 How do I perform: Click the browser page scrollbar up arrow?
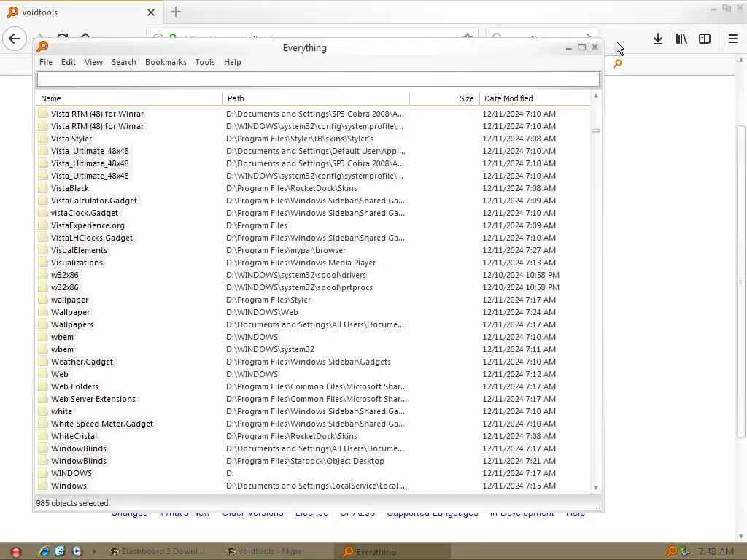click(x=741, y=60)
